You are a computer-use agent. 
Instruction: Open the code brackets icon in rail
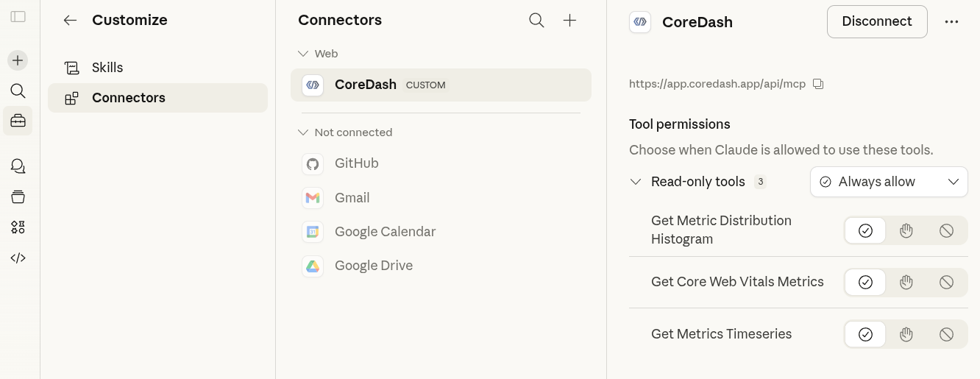(x=18, y=258)
